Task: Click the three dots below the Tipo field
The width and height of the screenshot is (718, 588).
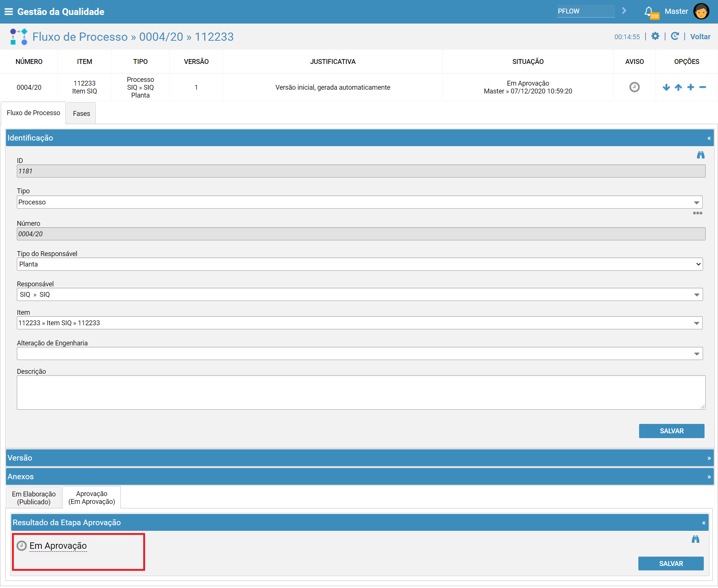Action: click(x=697, y=213)
